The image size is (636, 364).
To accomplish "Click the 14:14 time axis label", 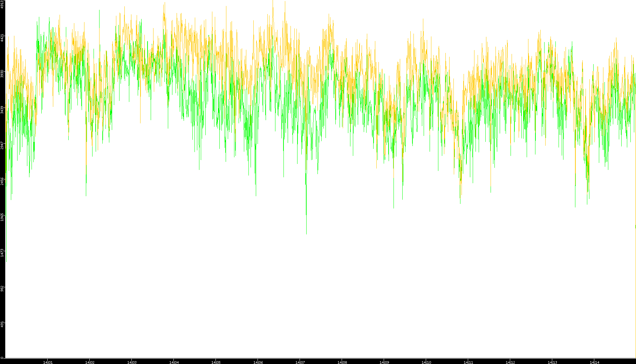I will pos(594,362).
